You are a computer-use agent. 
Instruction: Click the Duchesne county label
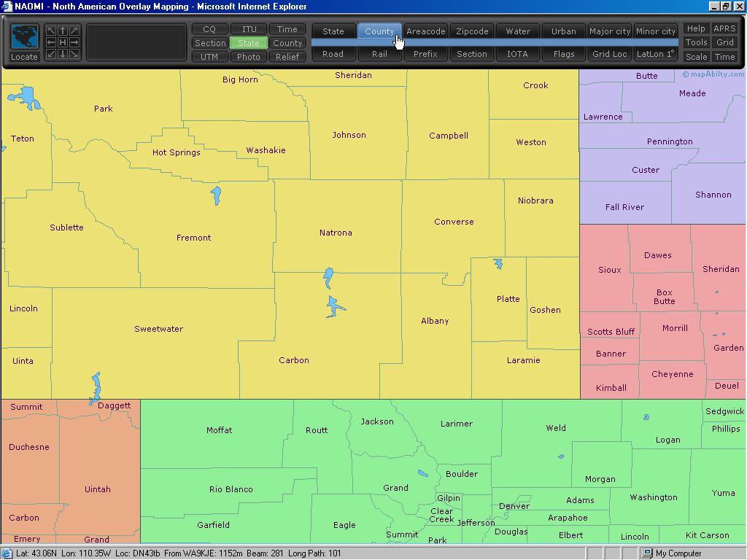(29, 447)
